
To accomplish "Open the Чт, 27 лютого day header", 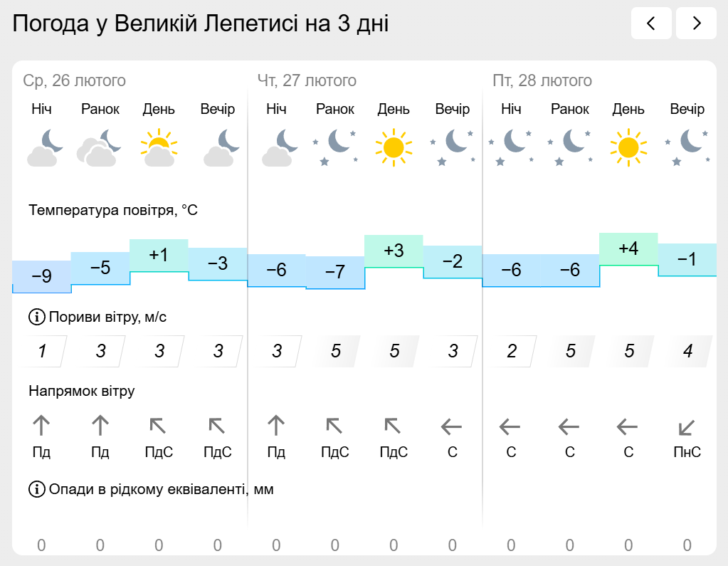I will click(x=307, y=80).
